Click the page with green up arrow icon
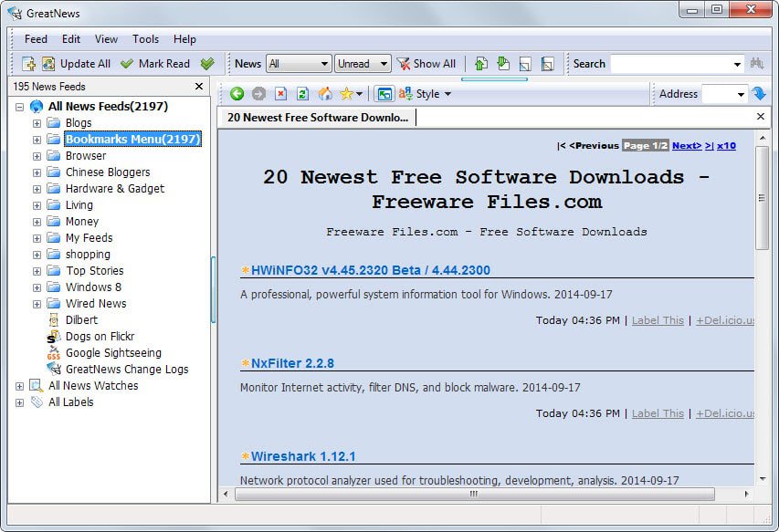The image size is (779, 532). point(481,64)
